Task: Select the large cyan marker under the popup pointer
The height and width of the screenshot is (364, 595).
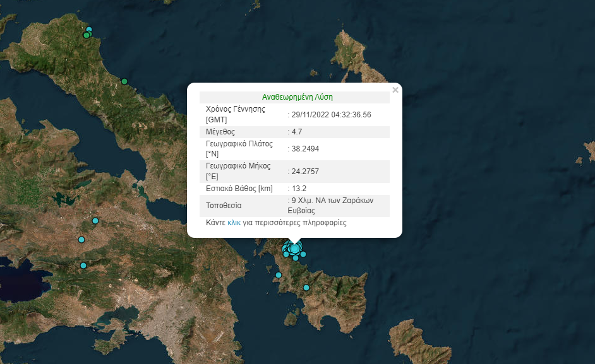Action: point(294,248)
